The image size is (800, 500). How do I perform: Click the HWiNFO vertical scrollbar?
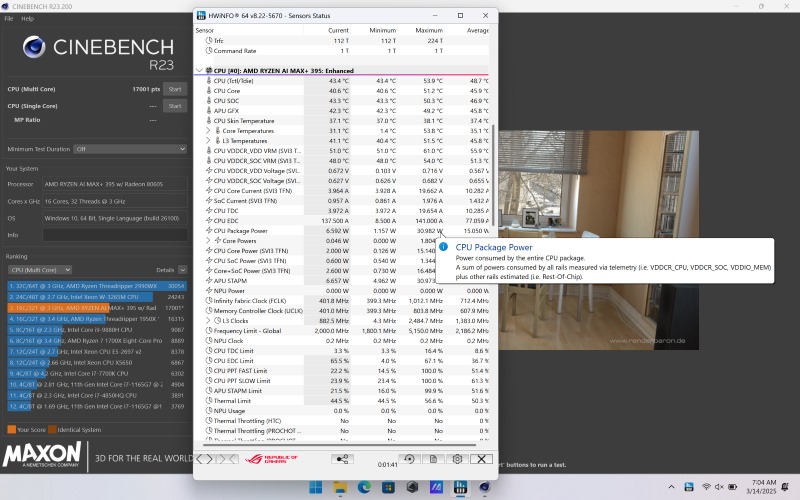(493, 175)
